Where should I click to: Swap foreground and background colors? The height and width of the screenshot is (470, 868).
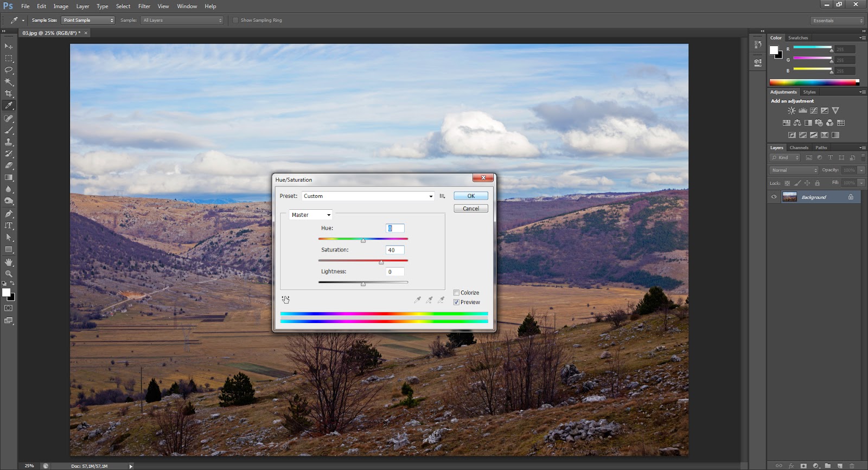click(12, 283)
